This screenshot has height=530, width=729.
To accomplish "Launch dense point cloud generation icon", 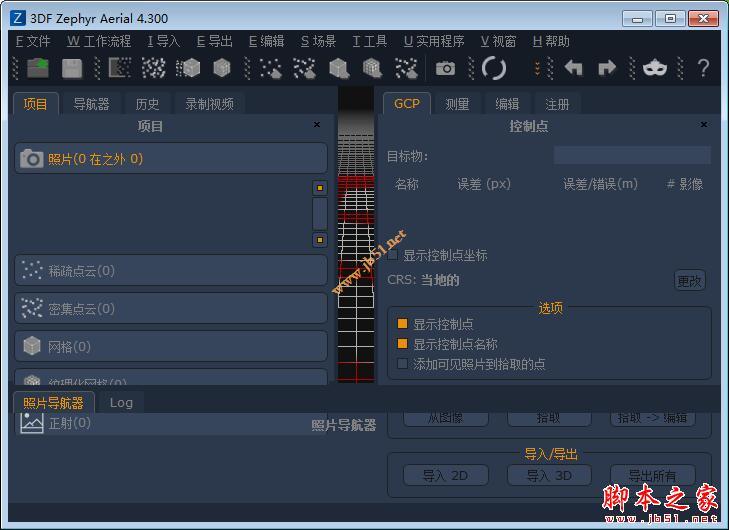I will click(153, 68).
